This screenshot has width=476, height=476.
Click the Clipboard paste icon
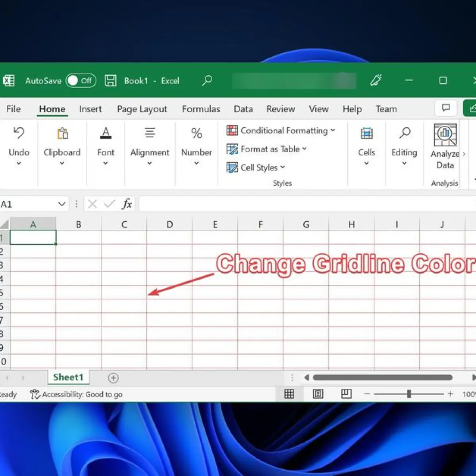[x=62, y=133]
